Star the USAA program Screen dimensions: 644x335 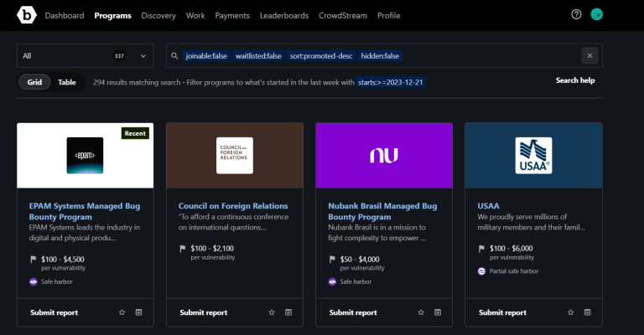click(x=569, y=312)
